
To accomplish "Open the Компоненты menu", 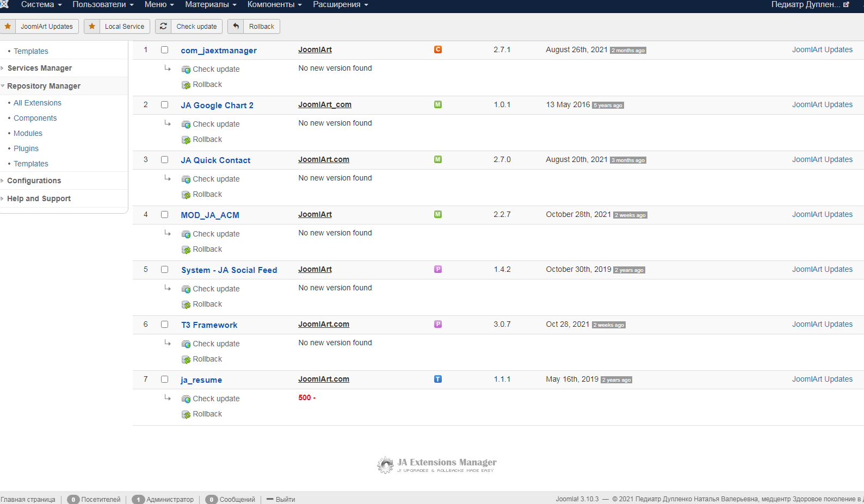I will (274, 5).
